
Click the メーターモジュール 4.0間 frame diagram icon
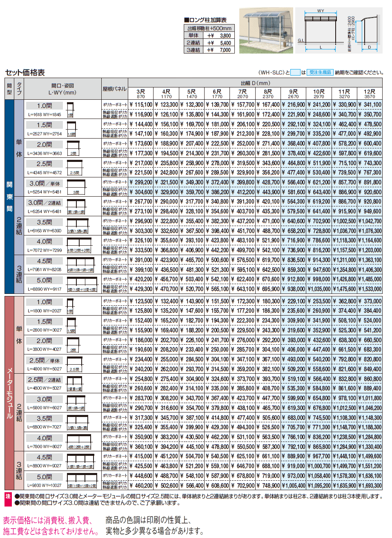[x=79, y=442]
